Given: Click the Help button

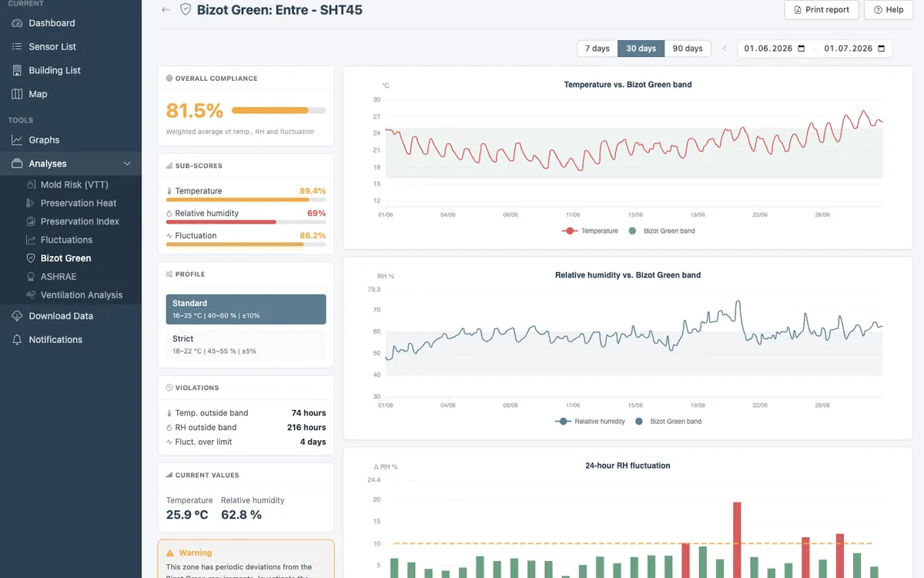Looking at the screenshot, I should tap(889, 10).
